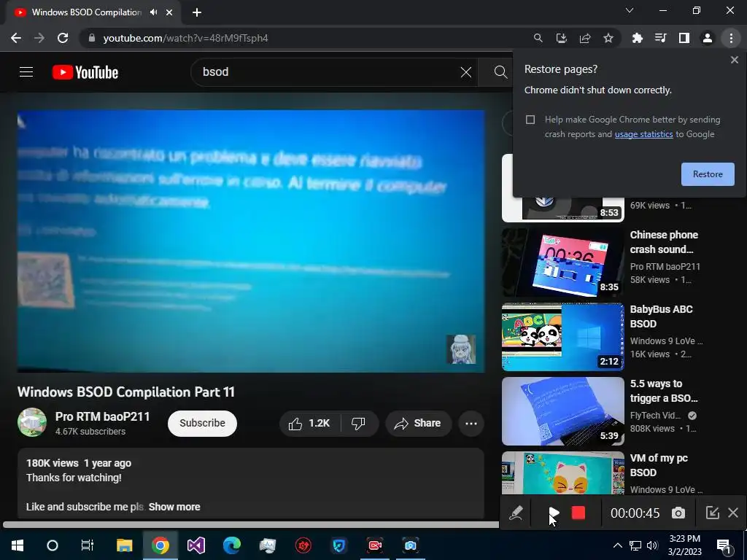Image resolution: width=747 pixels, height=560 pixels.
Task: Bookmark this tab with the star
Action: [x=608, y=38]
